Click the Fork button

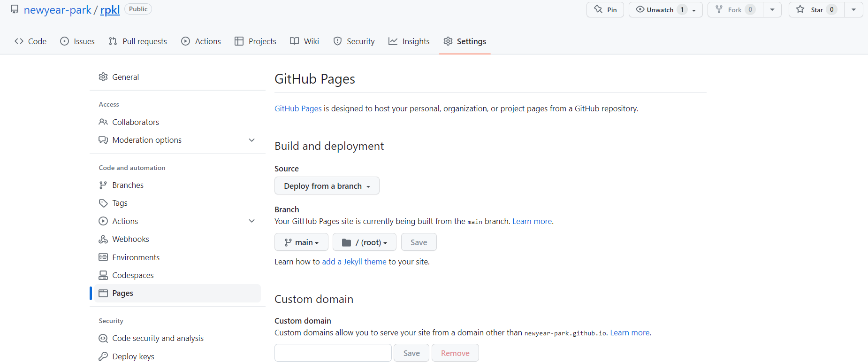[x=735, y=10]
